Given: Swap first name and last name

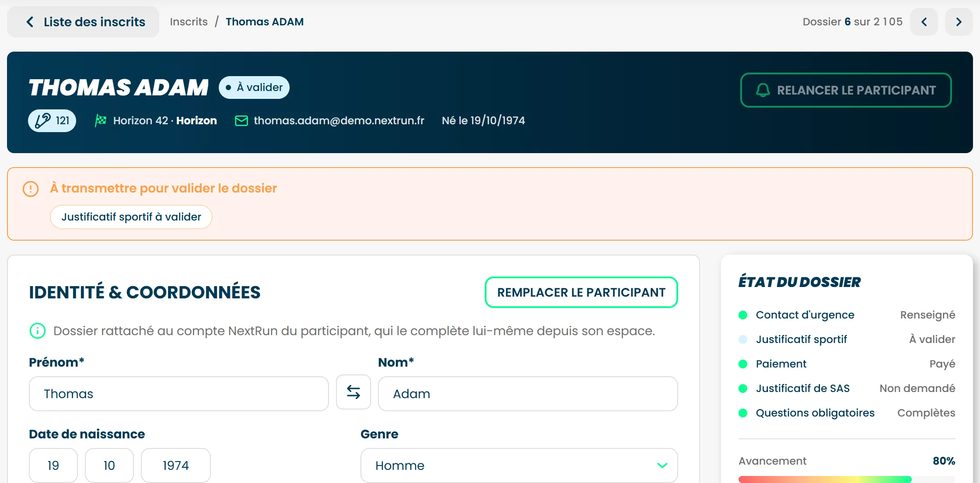Looking at the screenshot, I should (353, 392).
